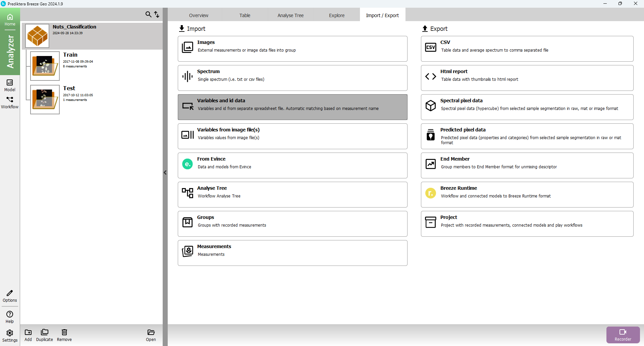Screen dimensions: 644x346
Task: Remove the selected item
Action: point(64,335)
